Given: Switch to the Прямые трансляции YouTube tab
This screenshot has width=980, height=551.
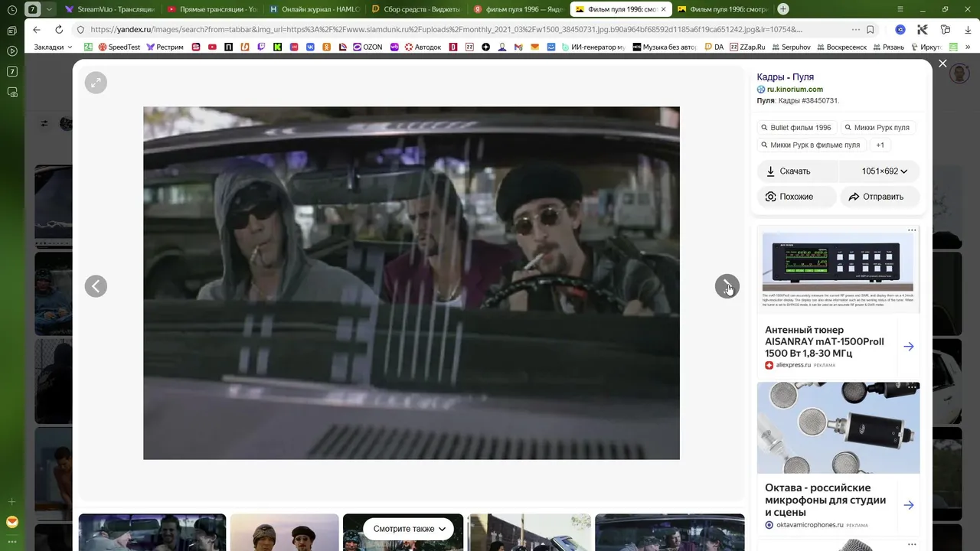Looking at the screenshot, I should (x=212, y=9).
